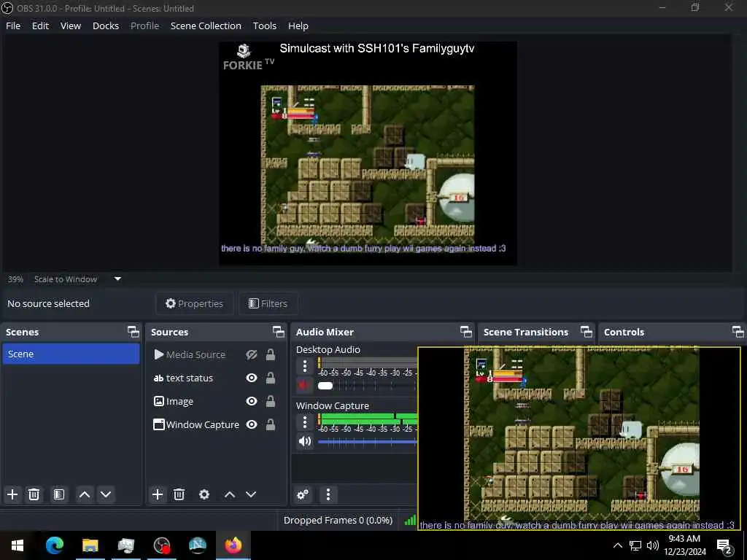This screenshot has height=560, width=747.
Task: Delete selected scene with trash icon
Action: coord(34,494)
